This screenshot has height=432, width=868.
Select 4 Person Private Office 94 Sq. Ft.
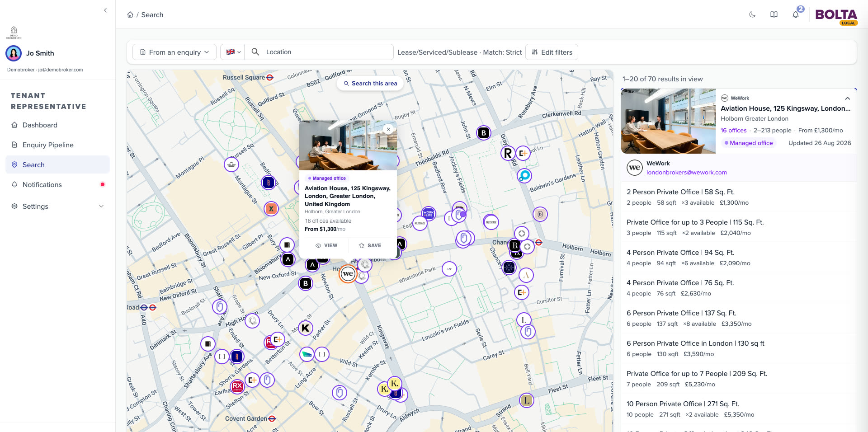(x=739, y=258)
